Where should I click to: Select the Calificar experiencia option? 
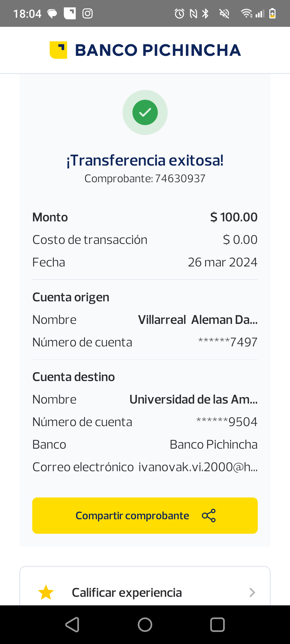pos(127,592)
